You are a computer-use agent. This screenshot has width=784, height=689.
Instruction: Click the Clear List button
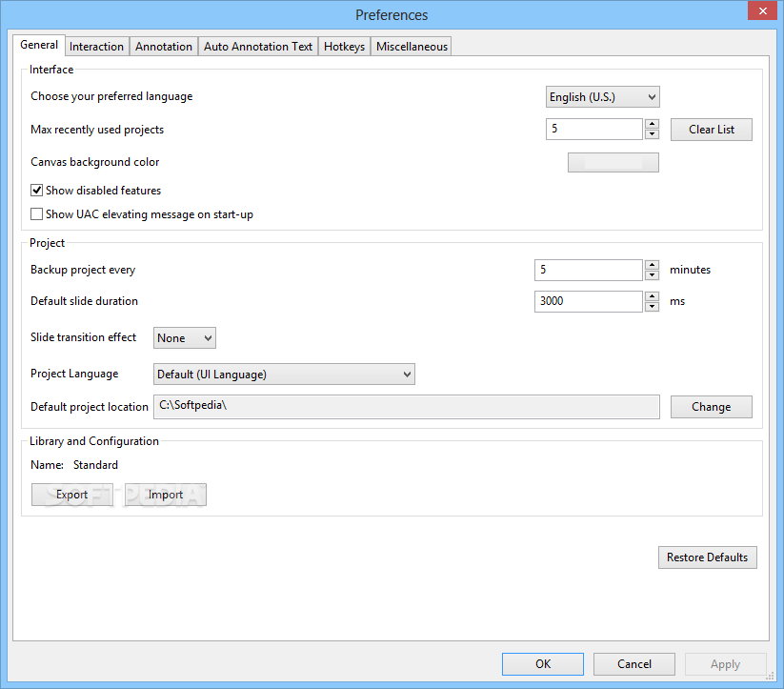711,130
